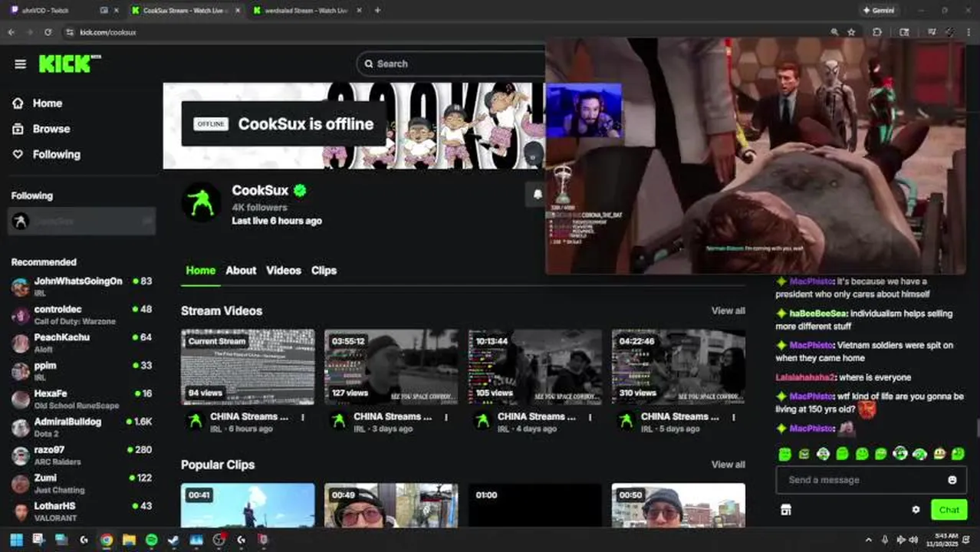Open the Current Stream video thumbnail
980x552 pixels.
click(x=248, y=367)
